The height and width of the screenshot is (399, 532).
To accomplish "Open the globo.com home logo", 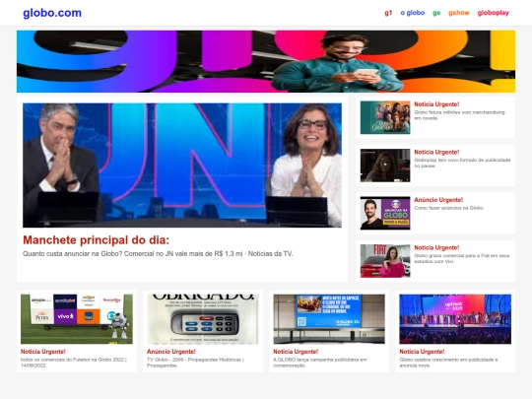I will [x=52, y=13].
